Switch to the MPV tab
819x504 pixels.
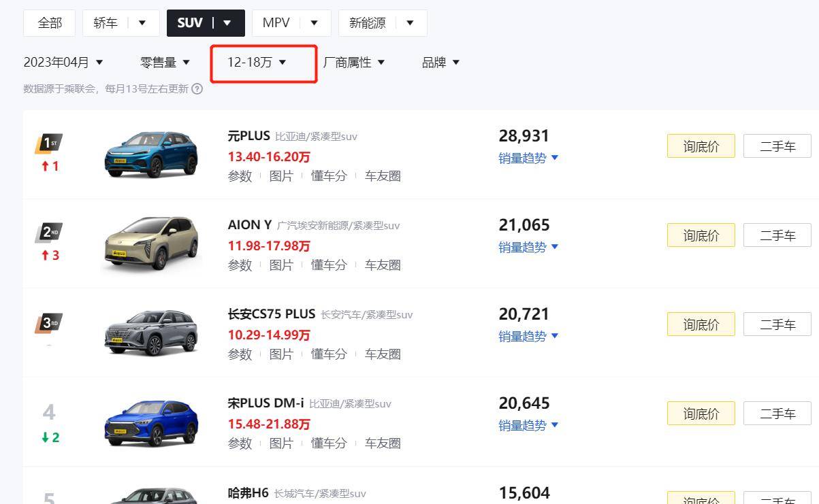click(275, 22)
